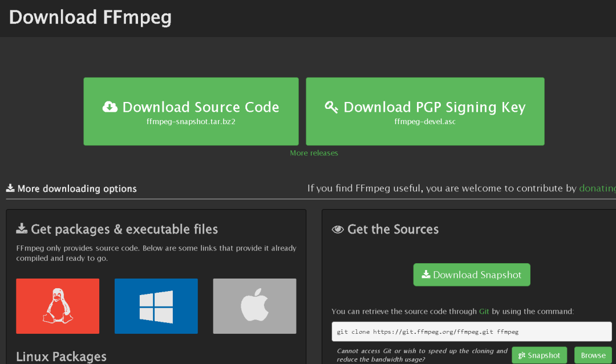Click the key icon on PGP Signing Key
This screenshot has height=364, width=616.
(331, 107)
